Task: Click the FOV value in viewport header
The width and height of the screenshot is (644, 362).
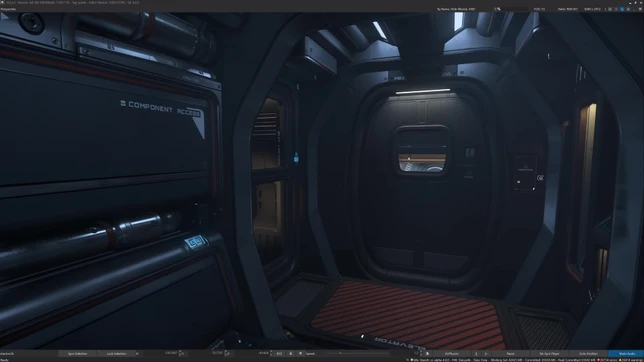Action: tap(539, 9)
